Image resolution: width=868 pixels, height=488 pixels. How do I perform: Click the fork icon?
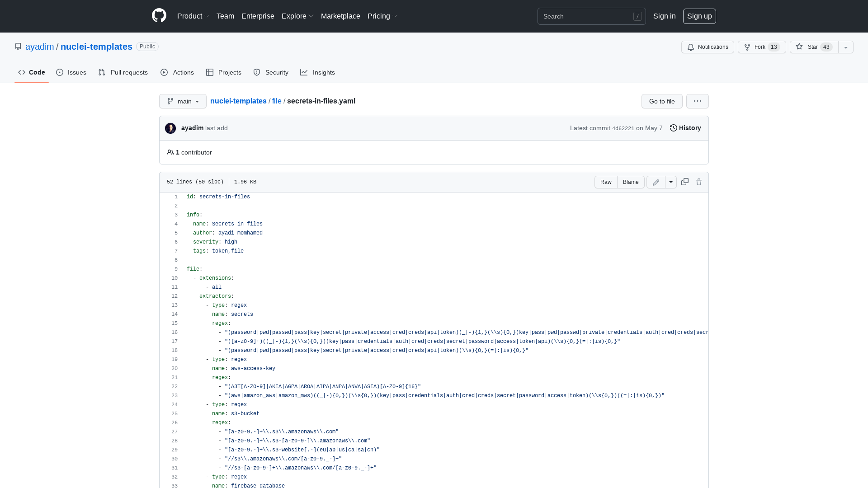point(747,47)
